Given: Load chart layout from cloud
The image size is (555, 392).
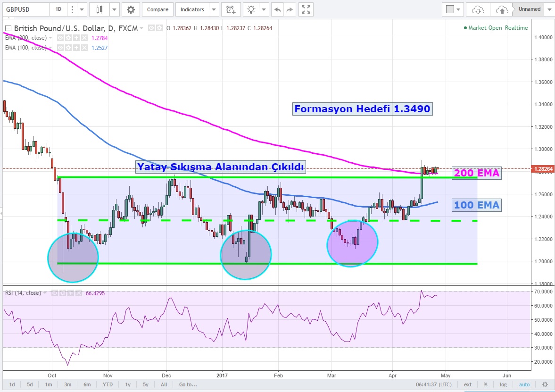Looking at the screenshot, I should click(478, 9).
